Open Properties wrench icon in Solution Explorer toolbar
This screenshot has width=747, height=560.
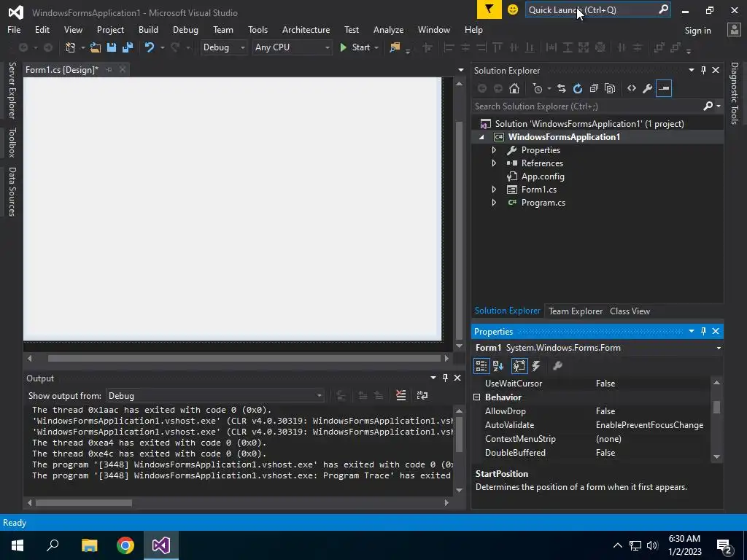[648, 88]
